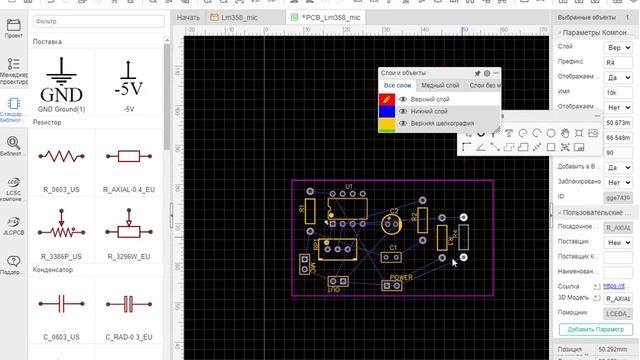Click the link icon beside Ссылка

click(597, 287)
